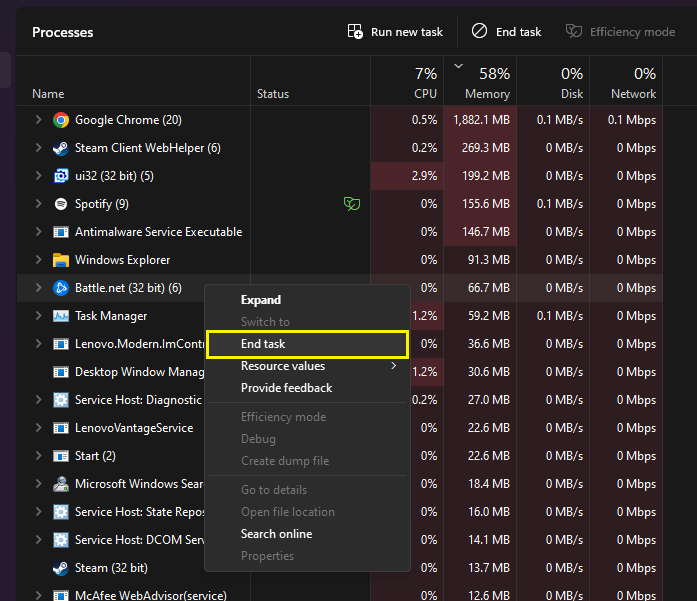The width and height of the screenshot is (697, 601).
Task: Expand the Task Manager process row
Action: coord(39,316)
